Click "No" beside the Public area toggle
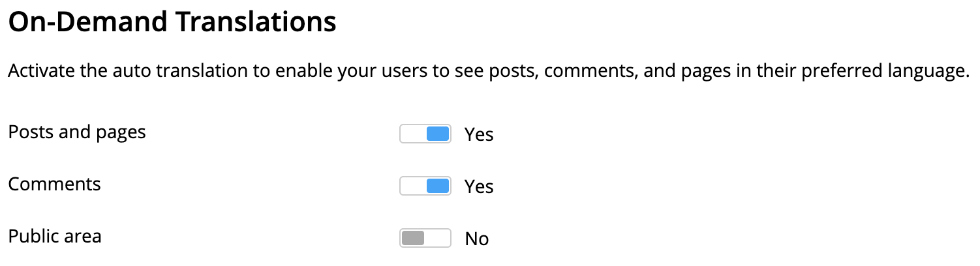Viewport: 980px width, 266px height. coord(477,239)
